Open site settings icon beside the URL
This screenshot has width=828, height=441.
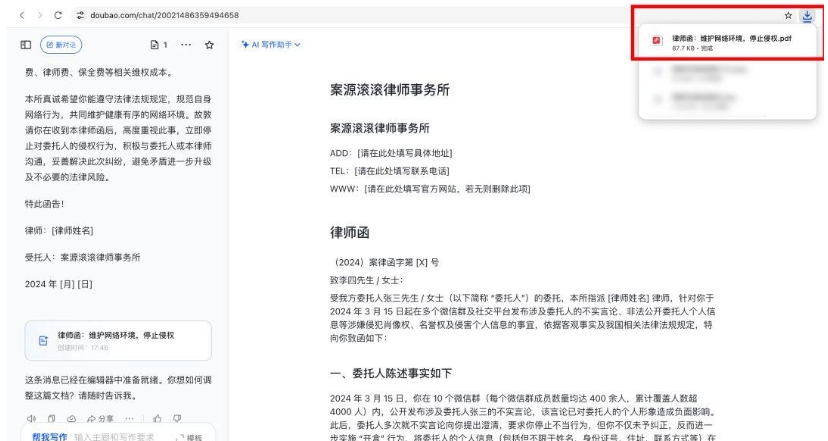80,15
